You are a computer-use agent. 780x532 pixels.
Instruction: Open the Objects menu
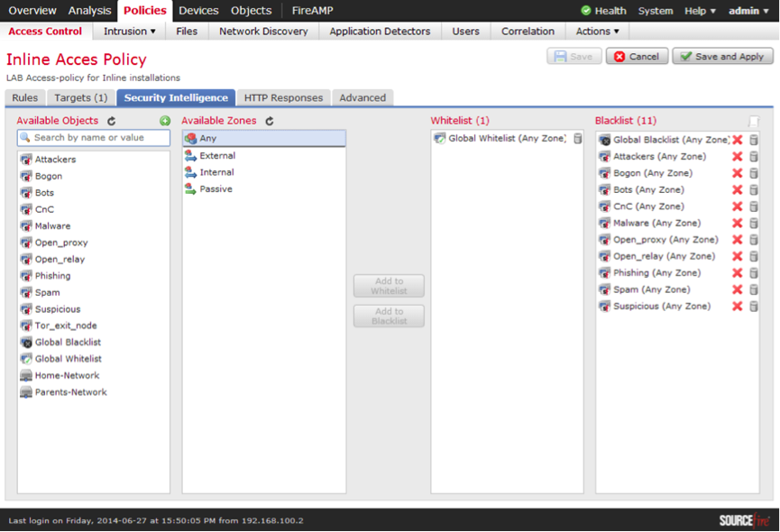click(252, 11)
